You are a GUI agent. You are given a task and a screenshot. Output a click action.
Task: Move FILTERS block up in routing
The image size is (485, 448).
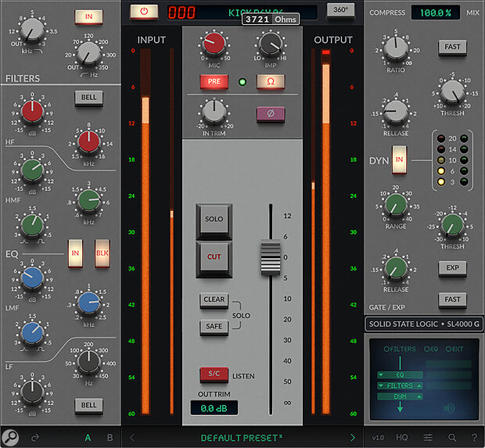[x=419, y=386]
